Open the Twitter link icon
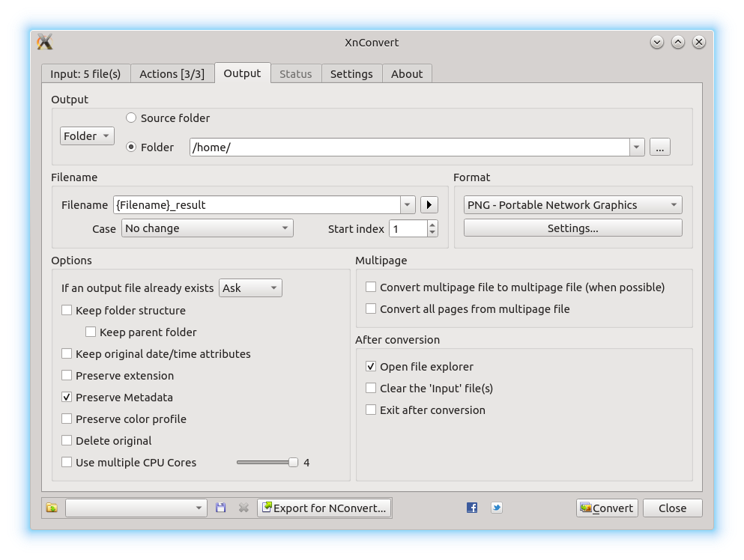This screenshot has width=744, height=560. pyautogui.click(x=496, y=508)
